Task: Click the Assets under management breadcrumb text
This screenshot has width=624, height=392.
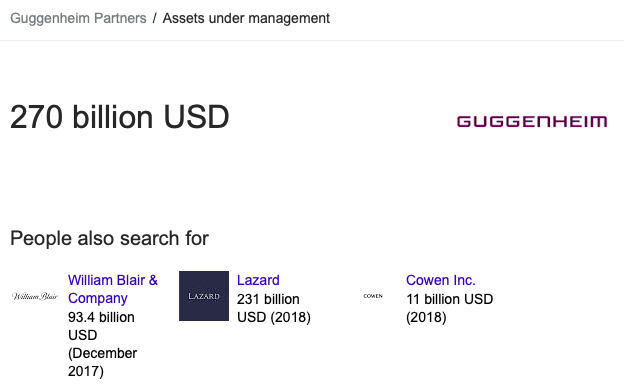Action: [246, 18]
